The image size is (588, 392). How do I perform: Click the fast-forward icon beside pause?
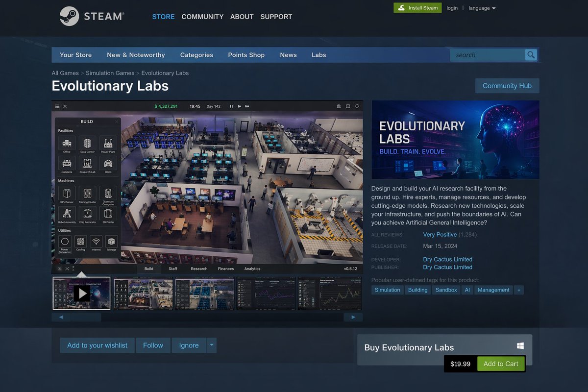click(x=239, y=106)
